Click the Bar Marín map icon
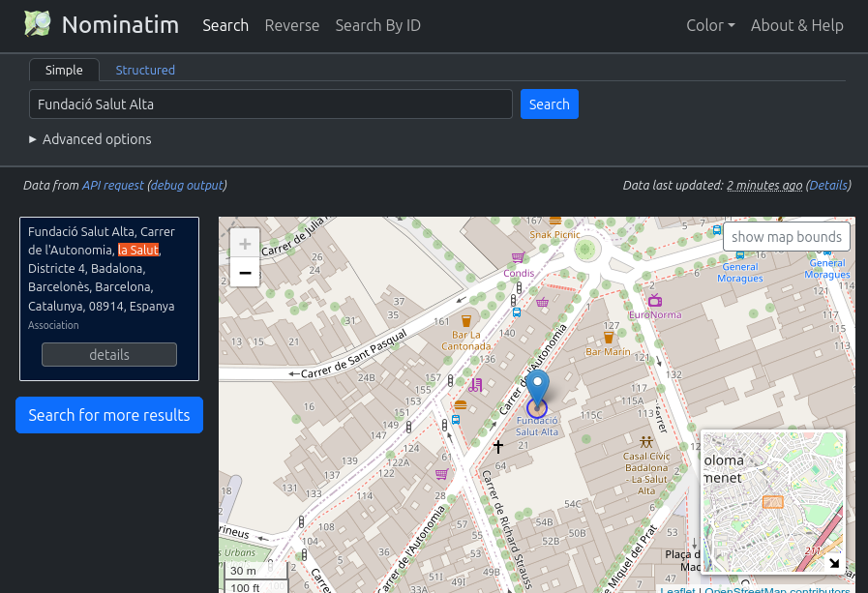868x593 pixels. point(608,338)
